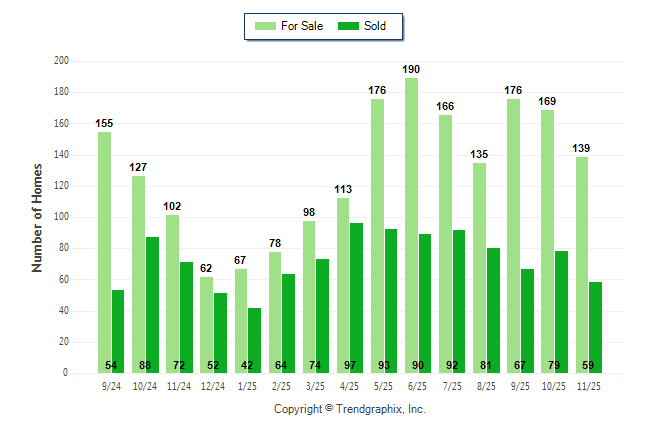
Task: Click the Number of Homes axis title
Action: pyautogui.click(x=37, y=216)
